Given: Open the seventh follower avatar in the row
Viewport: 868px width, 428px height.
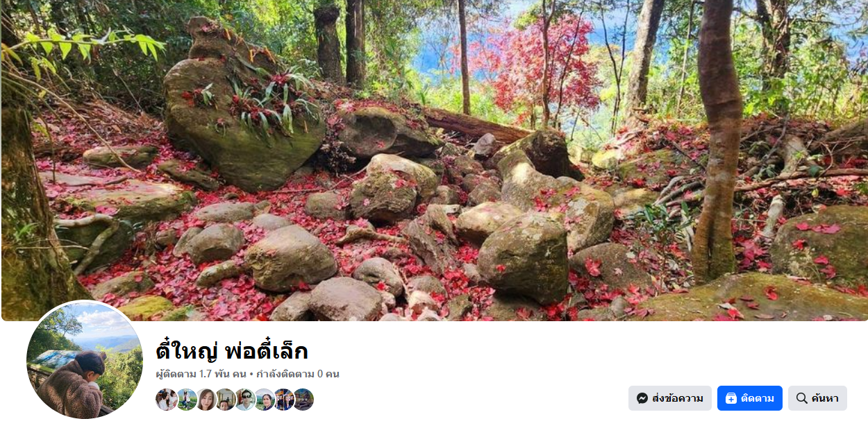Looking at the screenshot, I should tap(283, 400).
